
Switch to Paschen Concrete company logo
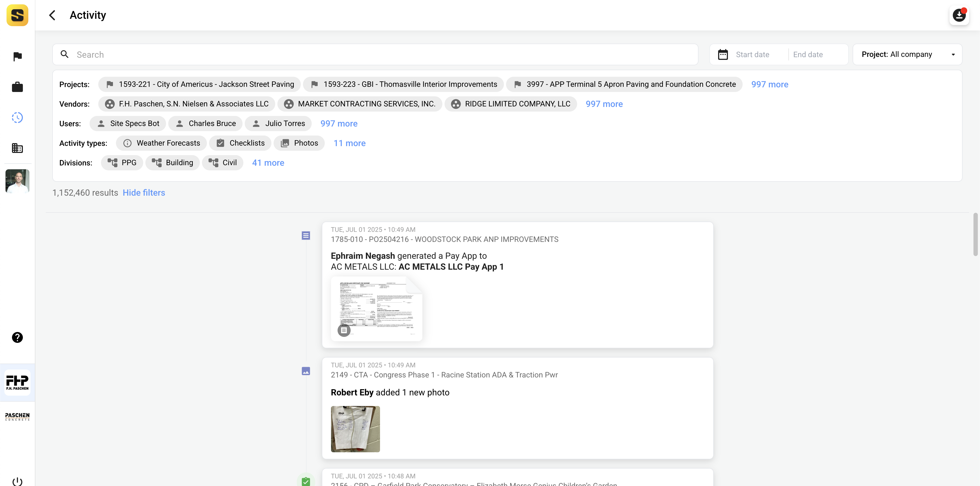[17, 416]
